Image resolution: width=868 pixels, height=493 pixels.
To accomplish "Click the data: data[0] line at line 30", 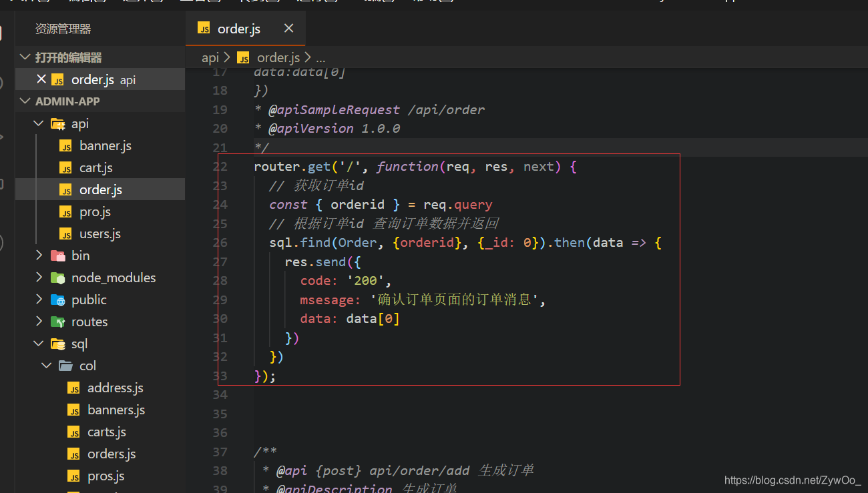I will (350, 319).
